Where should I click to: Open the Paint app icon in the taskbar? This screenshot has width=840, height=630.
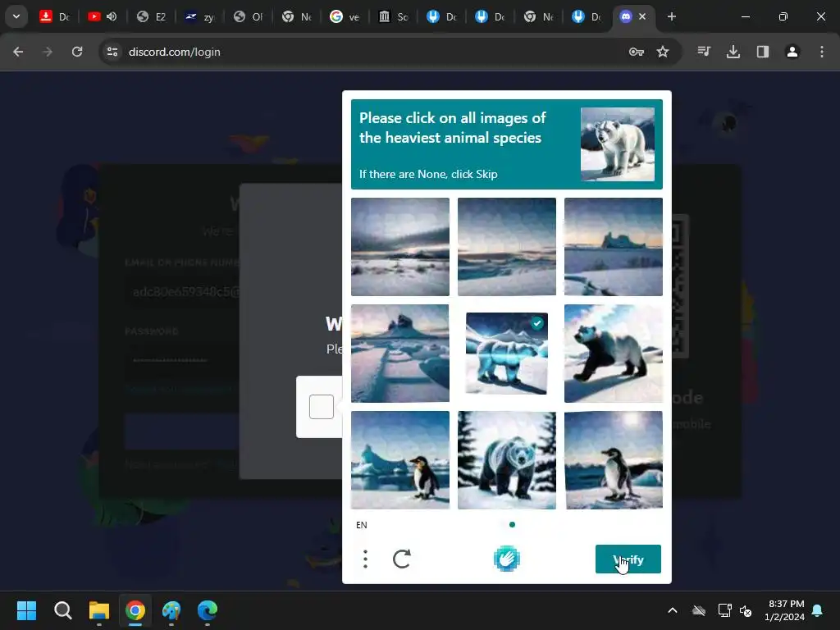point(171,610)
